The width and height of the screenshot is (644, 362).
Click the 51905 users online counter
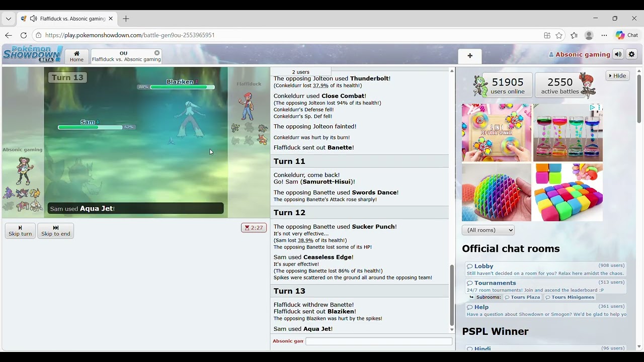tap(507, 85)
